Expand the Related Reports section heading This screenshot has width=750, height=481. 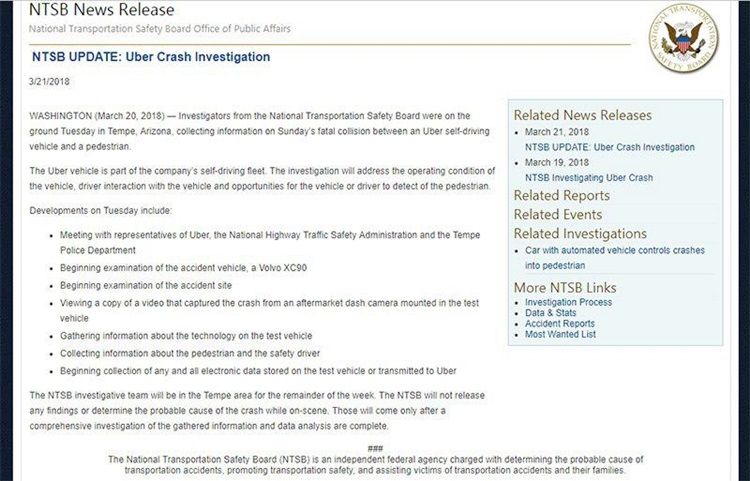click(x=562, y=196)
